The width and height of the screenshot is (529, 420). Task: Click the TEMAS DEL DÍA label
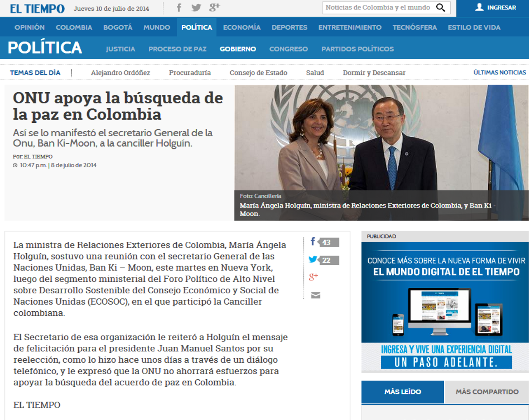tap(35, 72)
